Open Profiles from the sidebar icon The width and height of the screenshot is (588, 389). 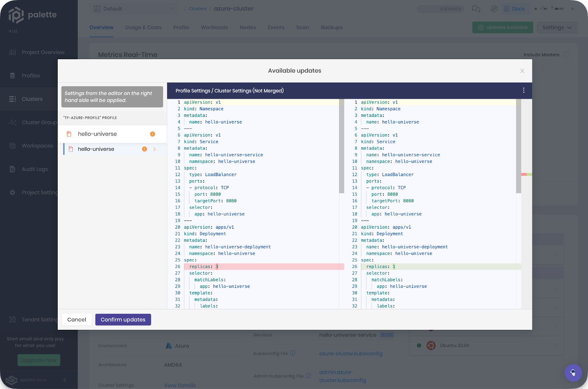coord(12,75)
